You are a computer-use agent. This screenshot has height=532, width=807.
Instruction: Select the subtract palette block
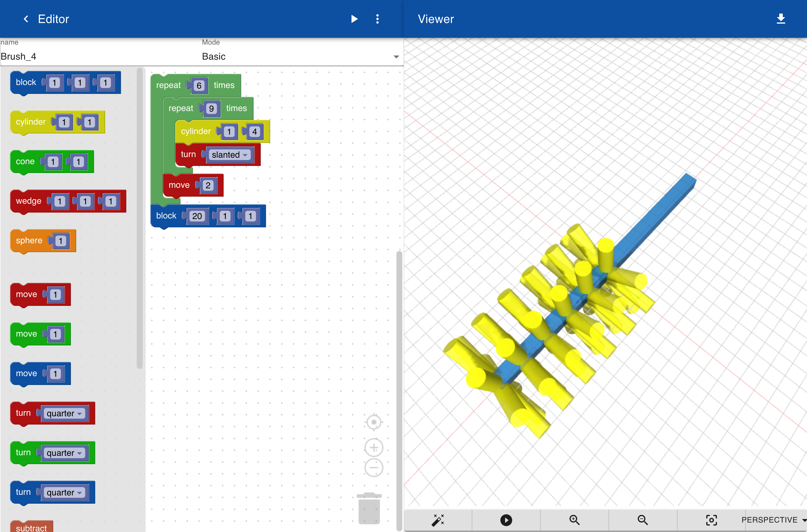click(x=31, y=527)
